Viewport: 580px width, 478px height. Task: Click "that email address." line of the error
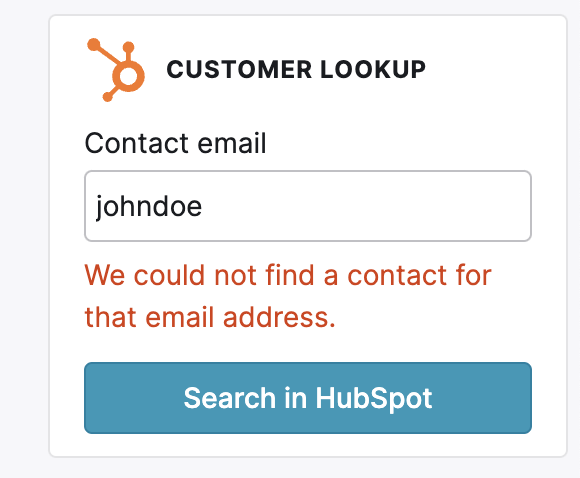pyautogui.click(x=210, y=317)
